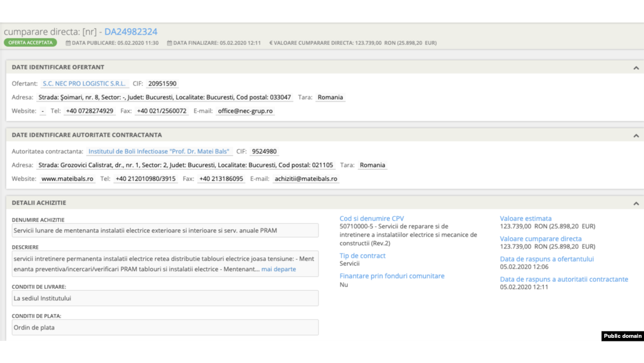Click the email achizitii@mateibals.ro
The image size is (644, 363).
pos(306,179)
